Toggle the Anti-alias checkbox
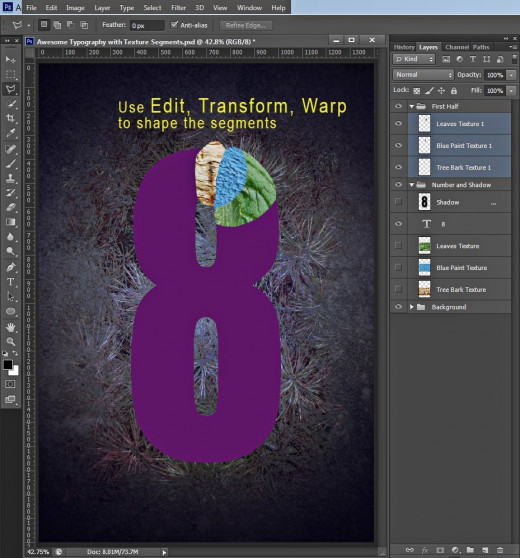 [x=174, y=25]
